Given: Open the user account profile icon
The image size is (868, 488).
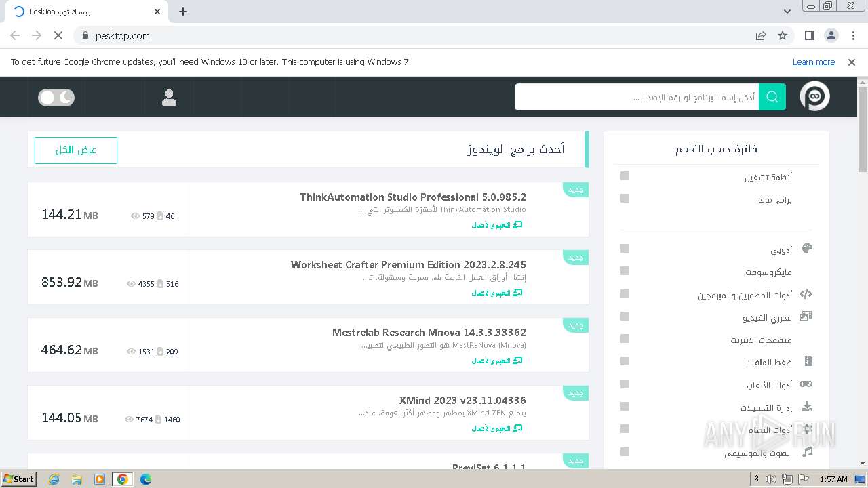Looking at the screenshot, I should pos(169,98).
